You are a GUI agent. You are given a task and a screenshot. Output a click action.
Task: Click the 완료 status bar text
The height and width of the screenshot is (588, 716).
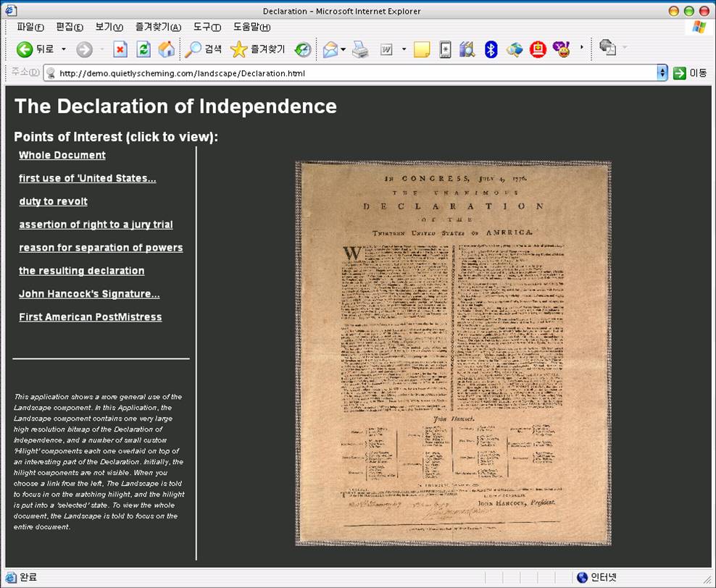click(x=28, y=578)
